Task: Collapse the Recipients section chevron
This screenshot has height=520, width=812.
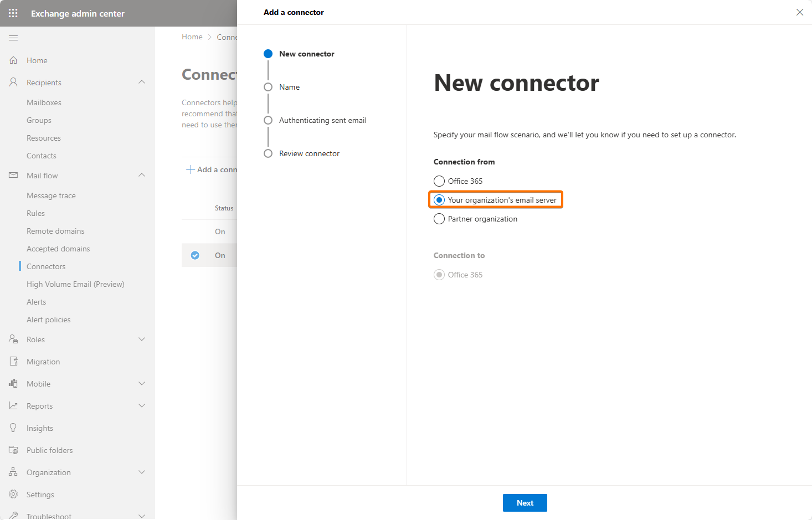Action: click(142, 83)
